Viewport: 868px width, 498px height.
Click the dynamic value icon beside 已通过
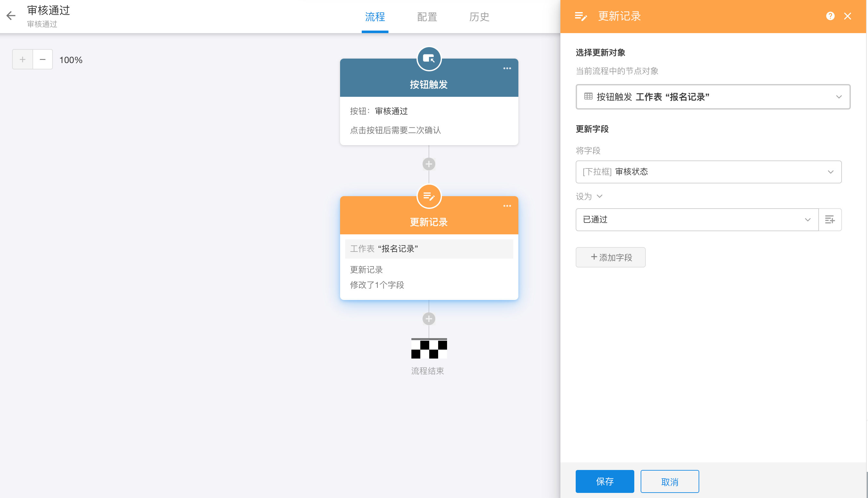point(830,220)
